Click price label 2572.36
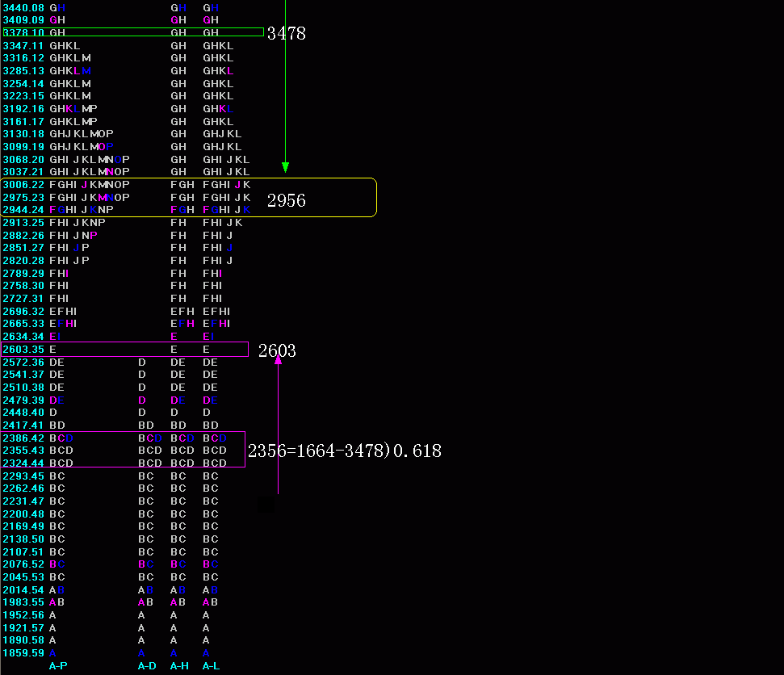The height and width of the screenshot is (675, 784). tap(23, 363)
